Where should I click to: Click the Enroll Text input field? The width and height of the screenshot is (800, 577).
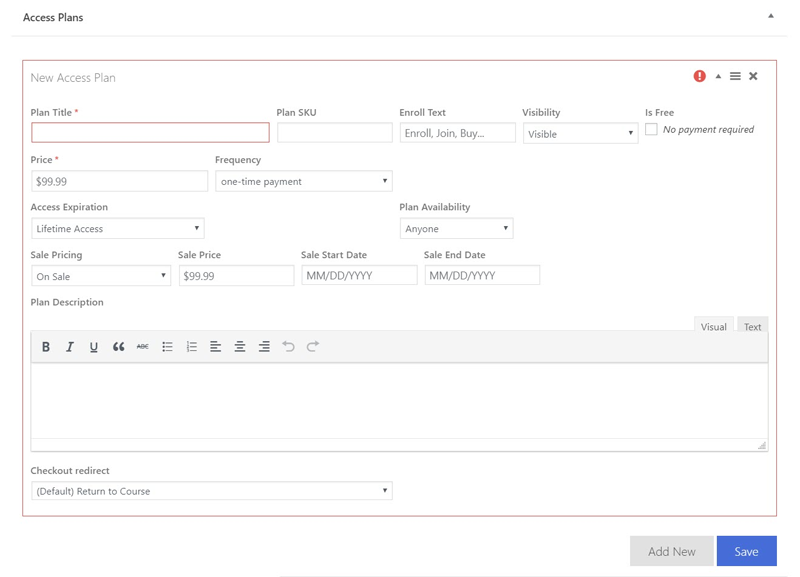click(x=458, y=133)
